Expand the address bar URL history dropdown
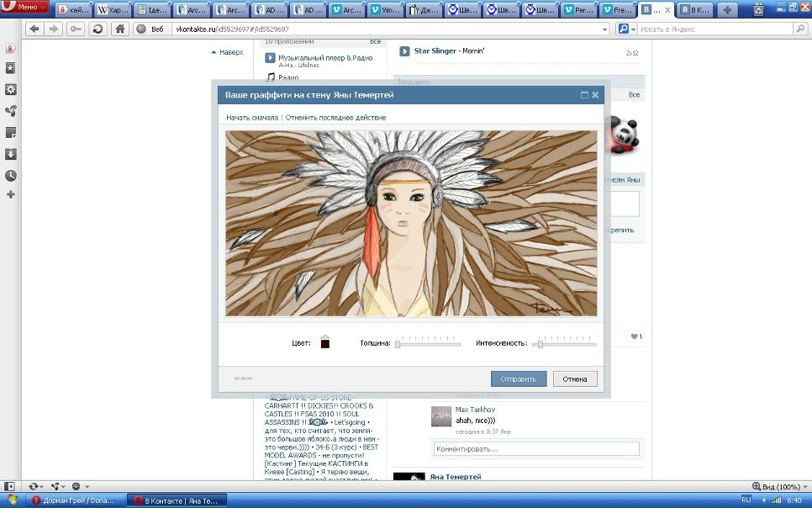812x508 pixels. [604, 29]
